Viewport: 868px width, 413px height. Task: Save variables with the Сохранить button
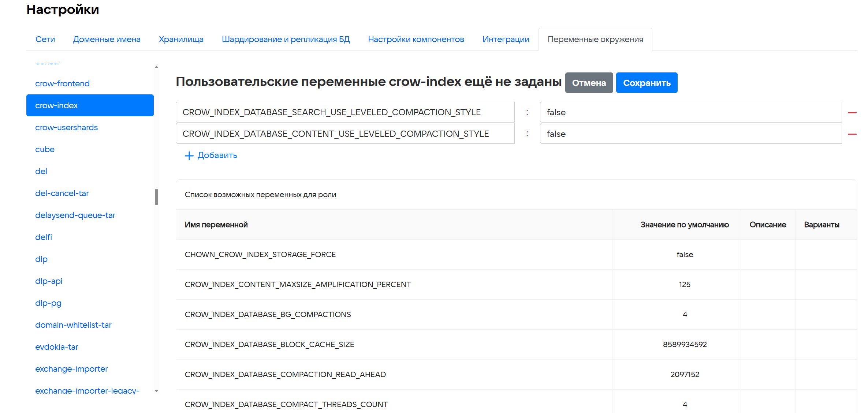647,83
